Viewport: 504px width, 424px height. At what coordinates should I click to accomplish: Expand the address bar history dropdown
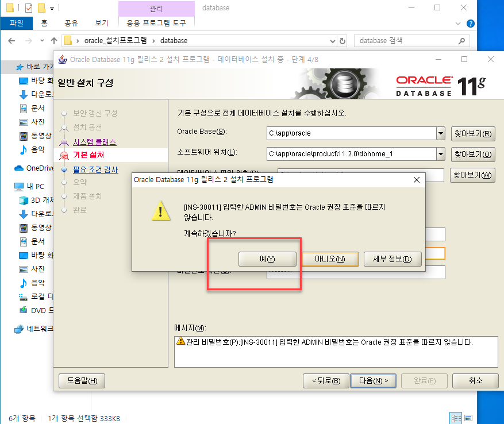pos(333,41)
